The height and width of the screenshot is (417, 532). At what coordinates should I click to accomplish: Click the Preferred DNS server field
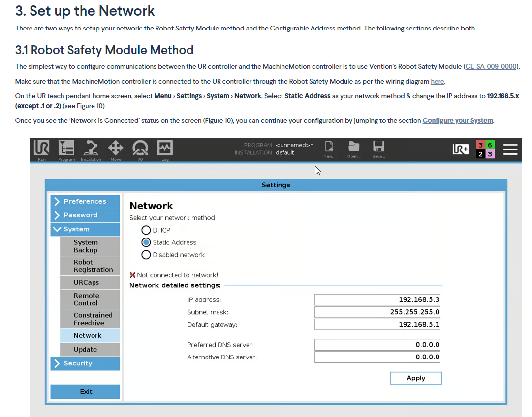377,345
